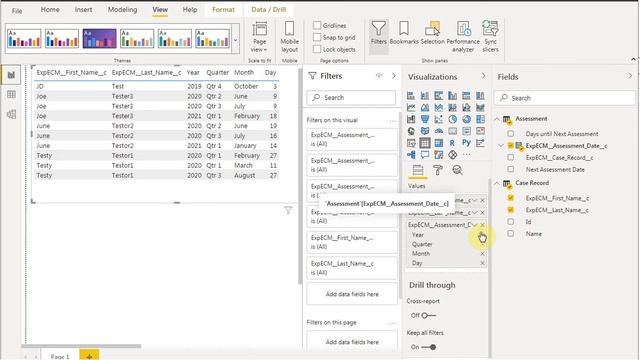Image resolution: width=640 pixels, height=360 pixels.
Task: Select the Pie chart visual
Action: pos(453,119)
